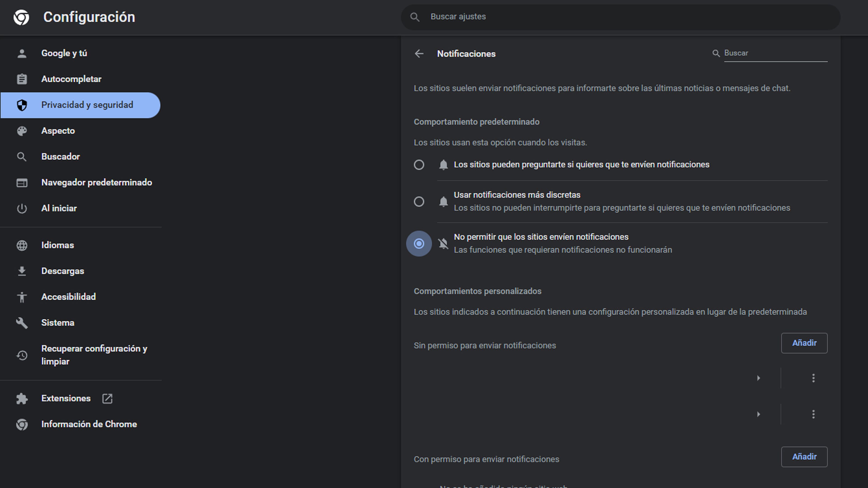Click Añadir for Sin permiso para enviar notificaciones
The height and width of the screenshot is (488, 868).
804,343
